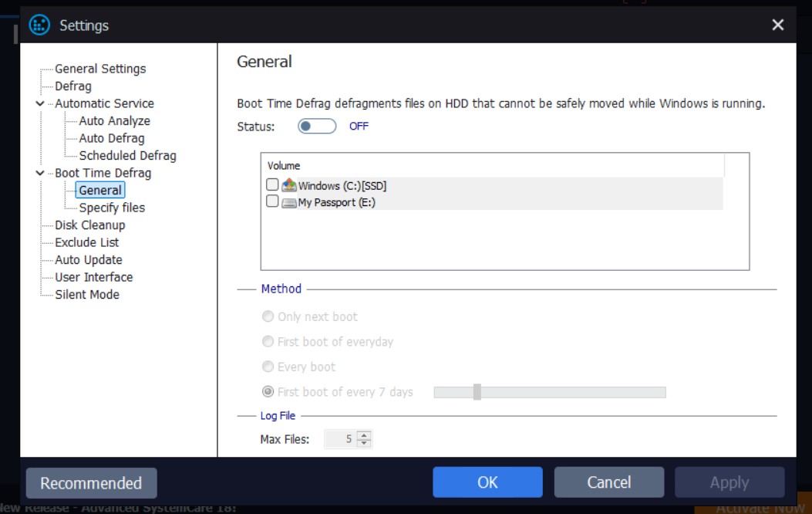
Task: Close the Settings dialog with X
Action: [x=778, y=25]
